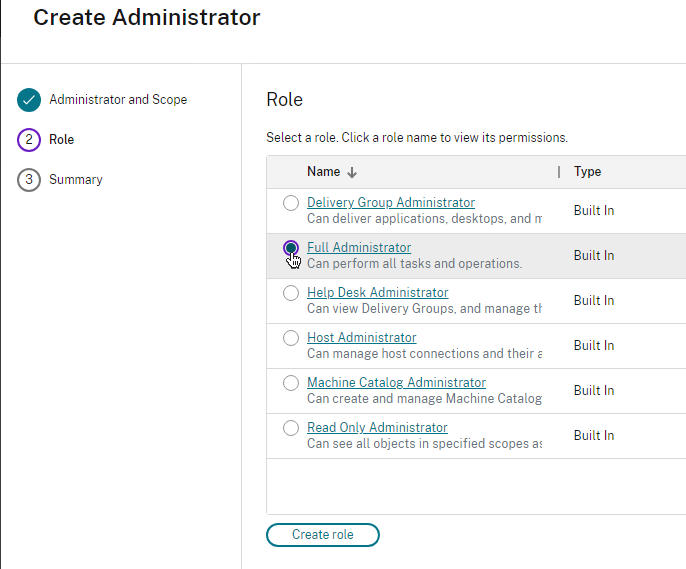View Host Administrator role permissions

361,338
